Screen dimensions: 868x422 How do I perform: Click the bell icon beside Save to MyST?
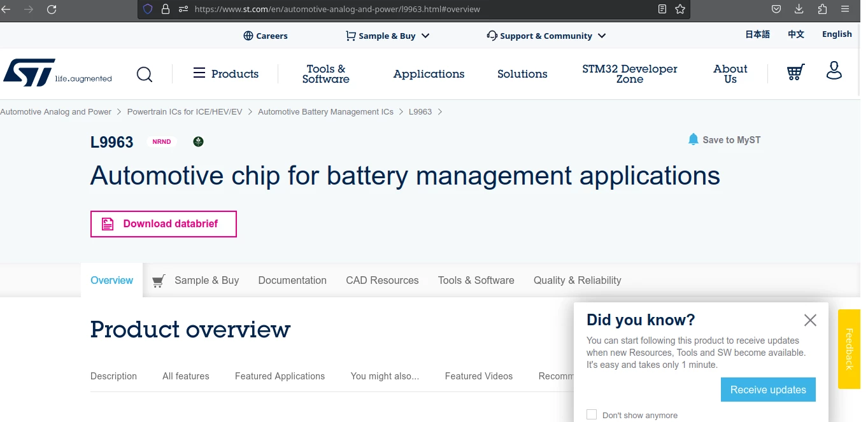tap(694, 139)
